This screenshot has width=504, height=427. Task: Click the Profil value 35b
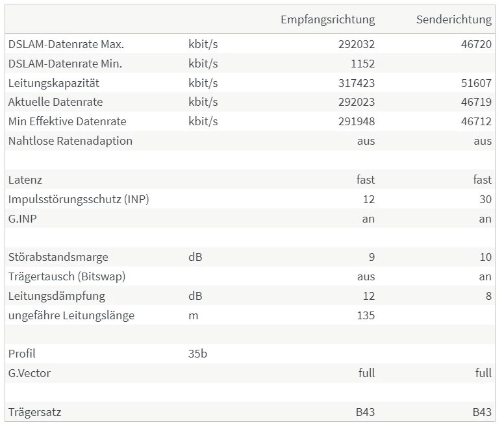197,354
